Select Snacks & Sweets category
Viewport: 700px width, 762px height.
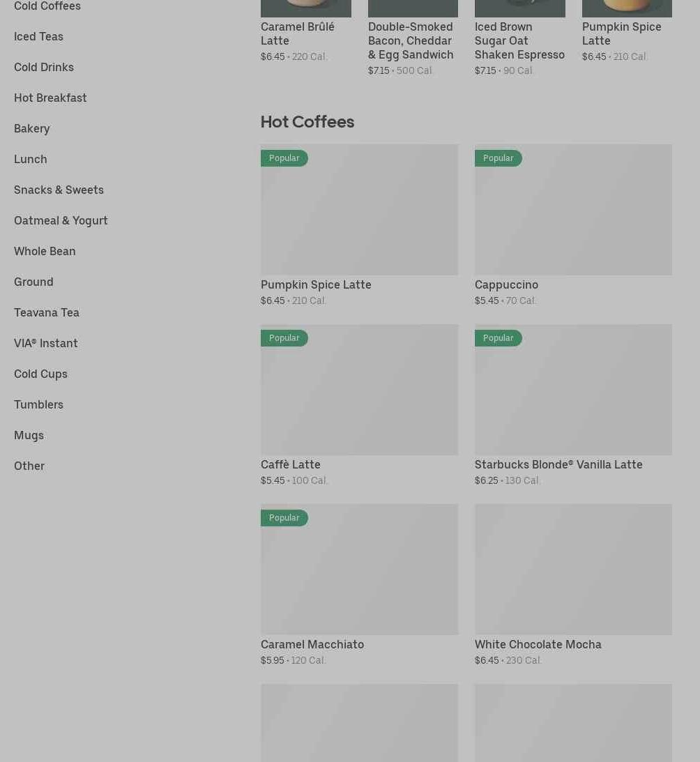59,190
